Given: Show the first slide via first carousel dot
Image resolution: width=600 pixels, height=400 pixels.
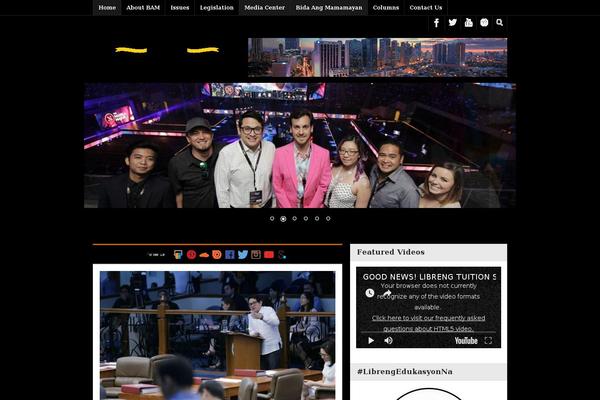Looking at the screenshot, I should coord(272,219).
